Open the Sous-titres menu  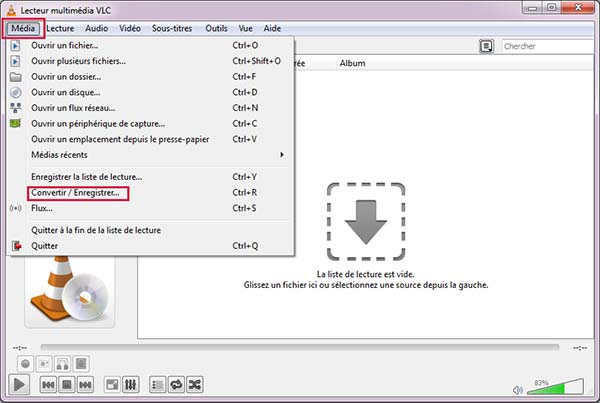[172, 28]
